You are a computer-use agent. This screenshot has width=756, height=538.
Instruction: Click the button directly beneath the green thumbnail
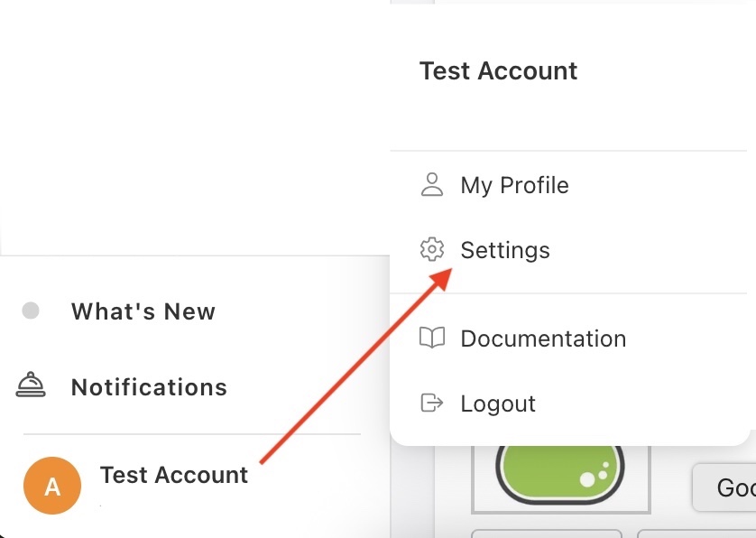(x=547, y=533)
